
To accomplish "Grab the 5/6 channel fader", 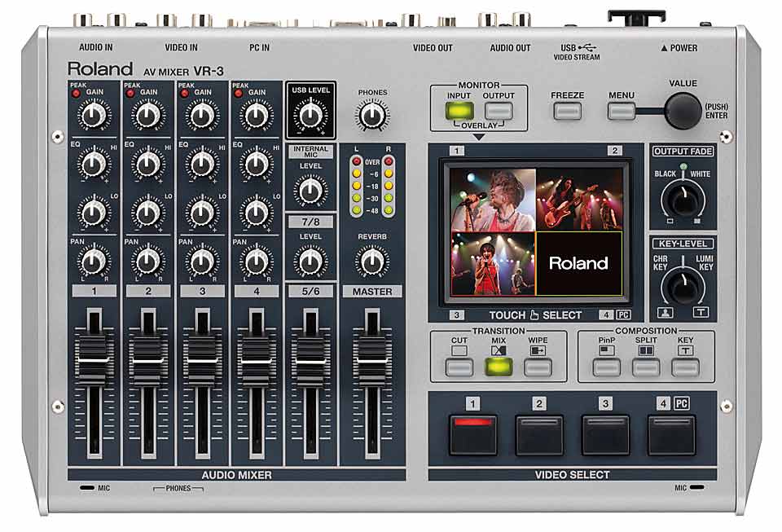I will pos(310,360).
